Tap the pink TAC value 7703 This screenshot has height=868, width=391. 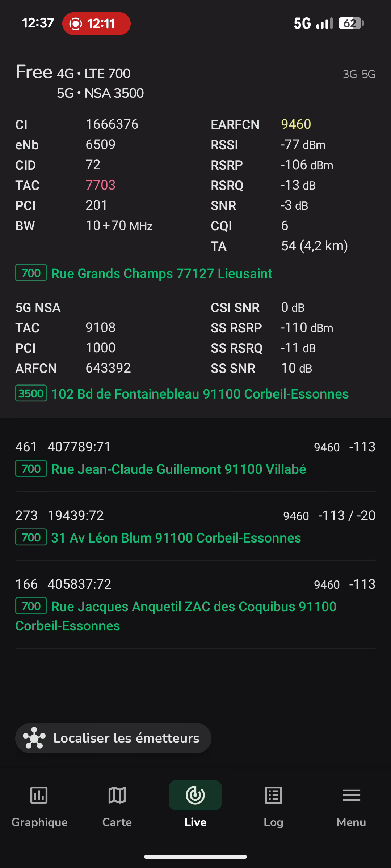(x=100, y=185)
